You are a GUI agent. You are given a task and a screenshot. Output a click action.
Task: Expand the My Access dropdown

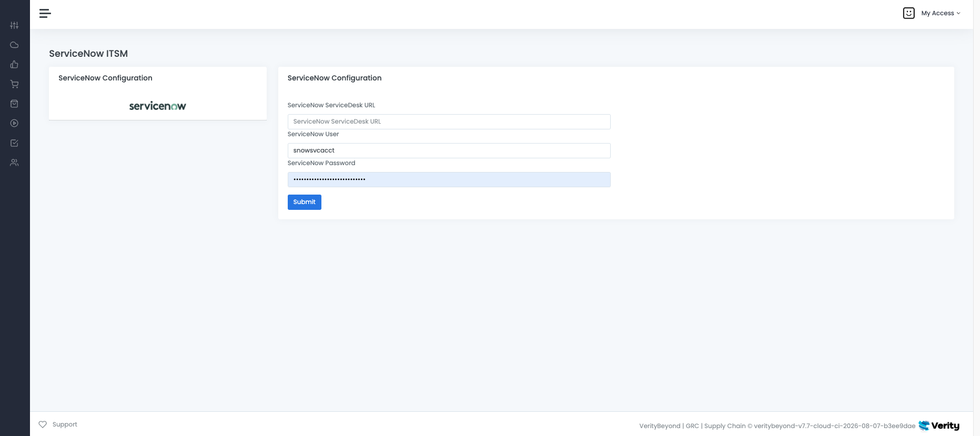[941, 13]
